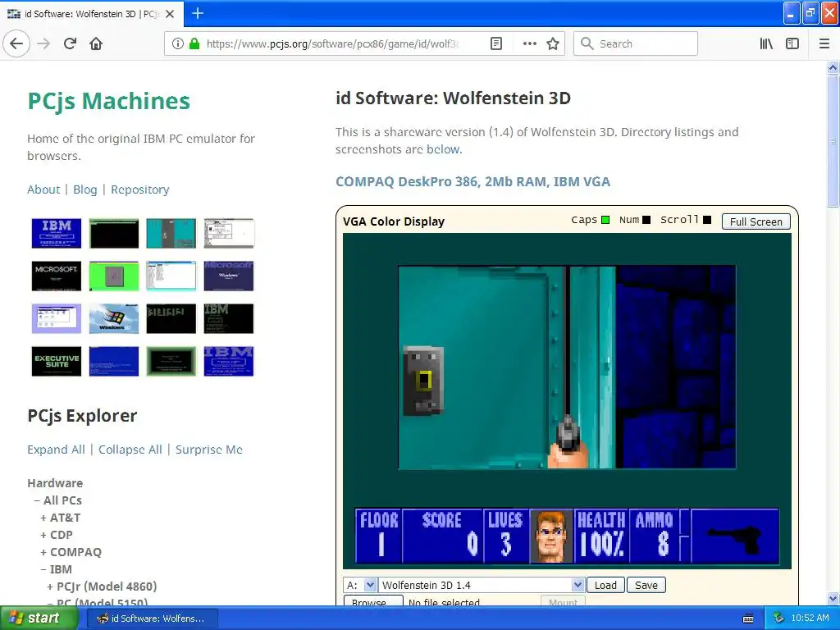Reload the page with the refresh icon
Viewport: 840px width, 630px height.
point(71,43)
